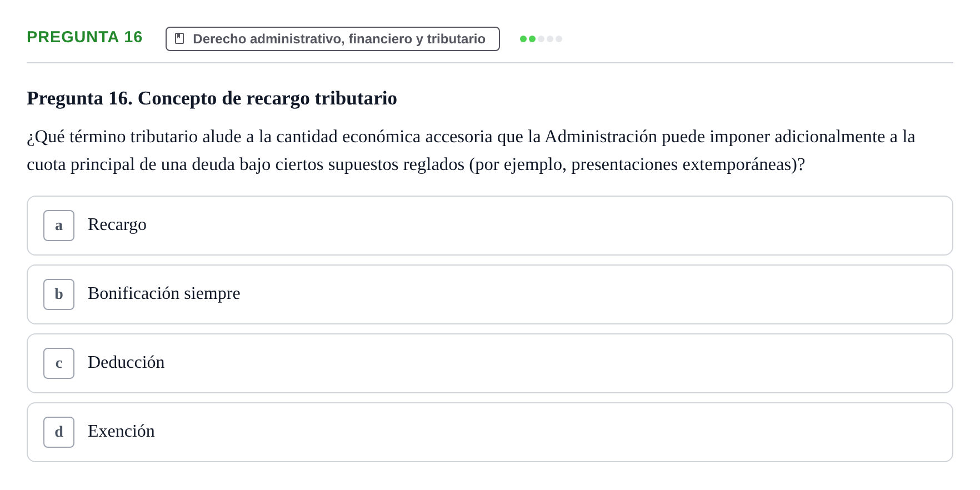Click the question title Concepto de recargo tributario
980x490 pixels.
212,98
